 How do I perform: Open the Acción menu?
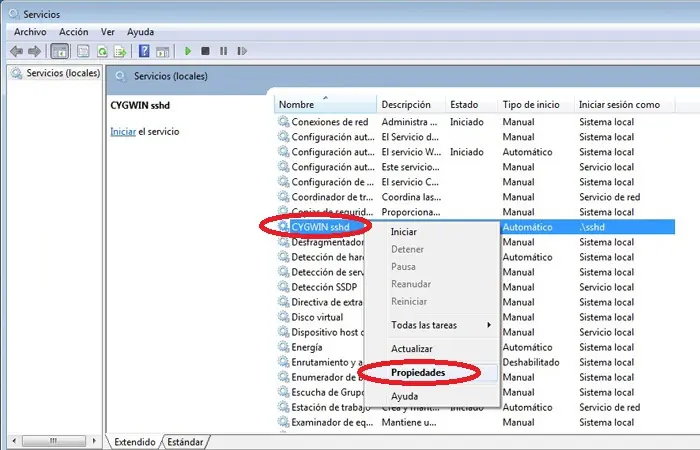tap(74, 32)
